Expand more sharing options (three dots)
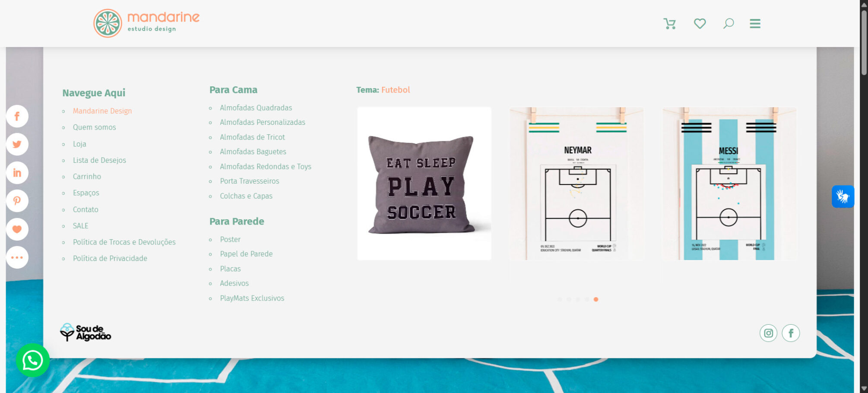Screen dimensions: 868x393 (17, 257)
